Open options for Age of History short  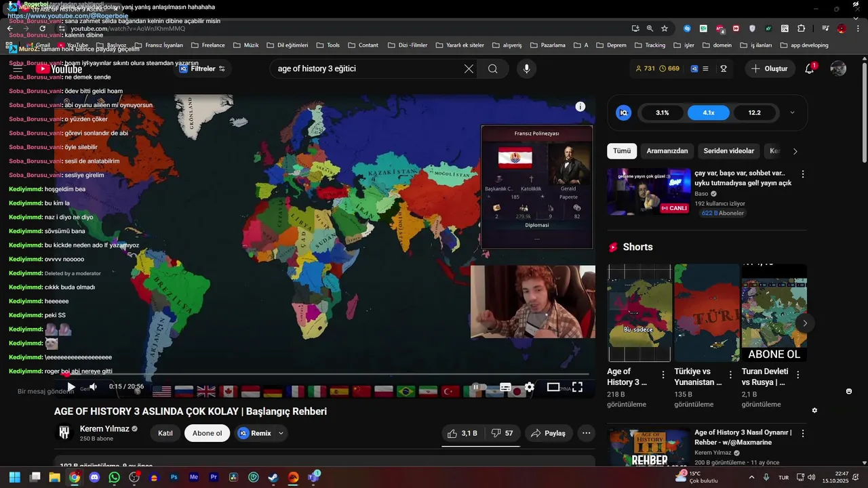click(663, 374)
